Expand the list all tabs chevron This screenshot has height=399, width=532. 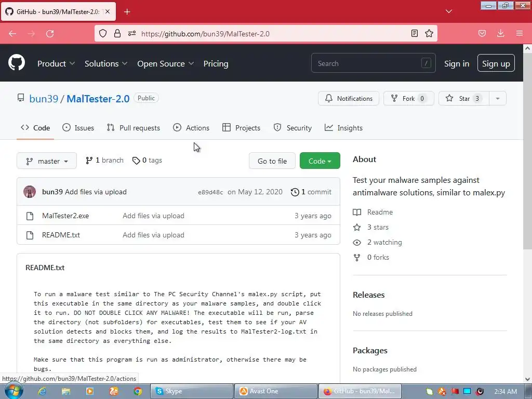point(448,11)
